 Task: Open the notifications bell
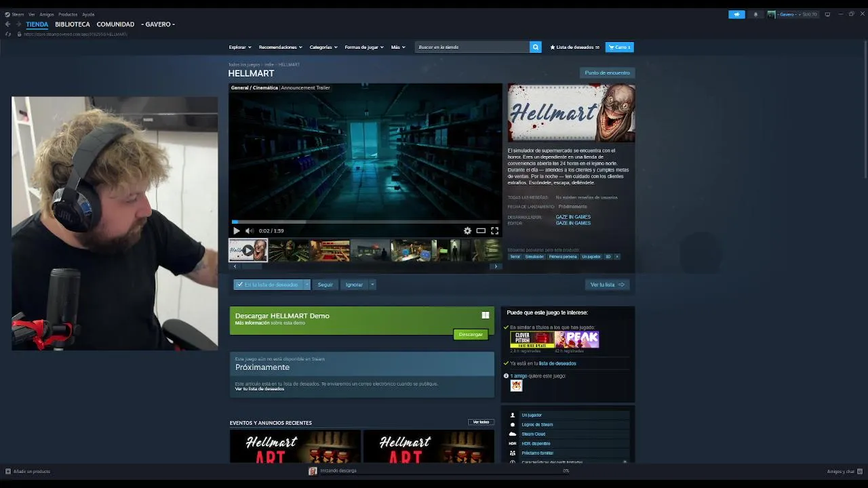click(755, 14)
